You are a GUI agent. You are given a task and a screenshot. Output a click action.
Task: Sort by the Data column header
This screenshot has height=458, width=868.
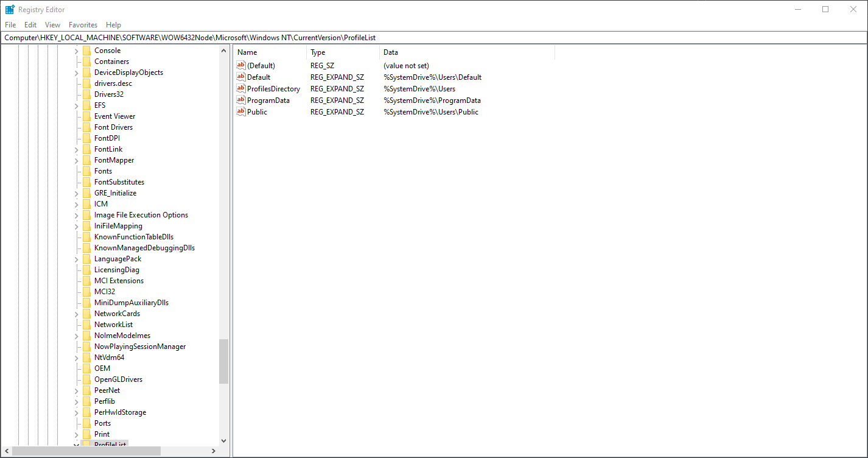(467, 52)
